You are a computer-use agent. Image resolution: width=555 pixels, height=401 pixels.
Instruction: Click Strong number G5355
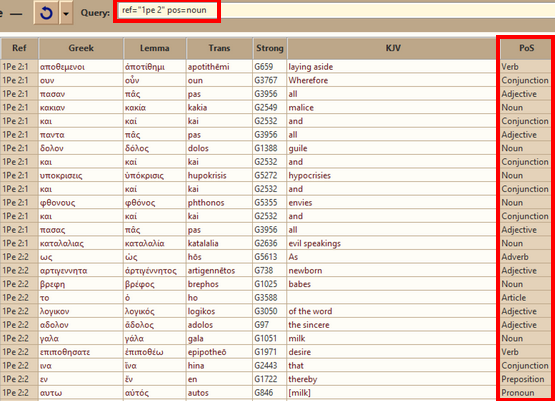point(265,203)
